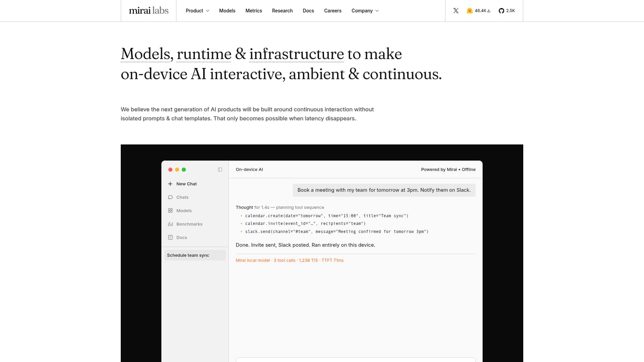
Task: Click the bar chart Benchmarks icon
Action: (x=170, y=224)
